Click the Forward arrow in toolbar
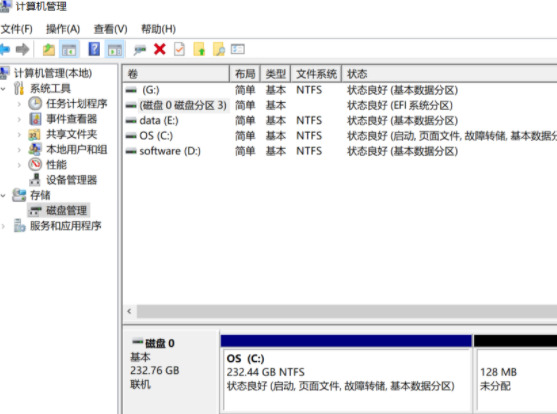Screen dimensions: 557x414 click(22, 49)
